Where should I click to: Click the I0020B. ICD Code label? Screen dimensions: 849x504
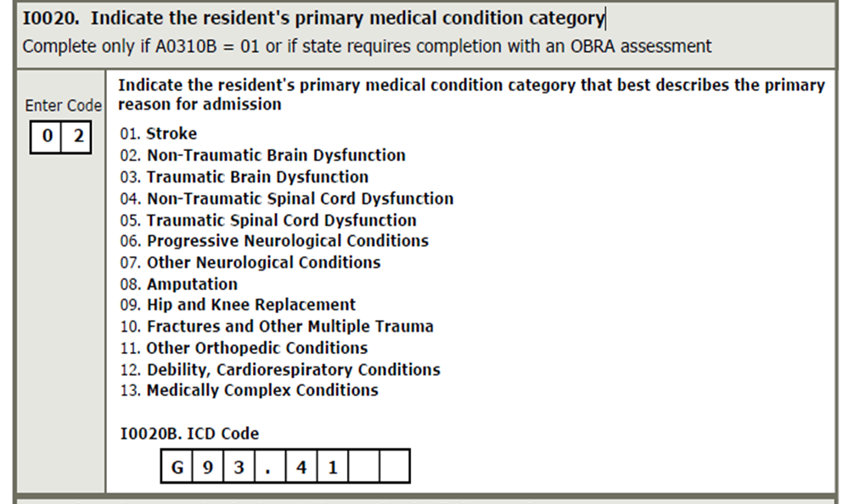189,434
